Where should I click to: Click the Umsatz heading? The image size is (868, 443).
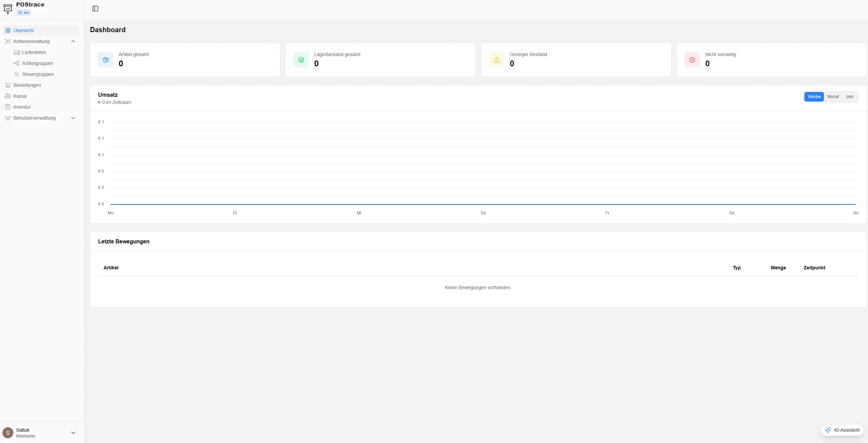[108, 95]
